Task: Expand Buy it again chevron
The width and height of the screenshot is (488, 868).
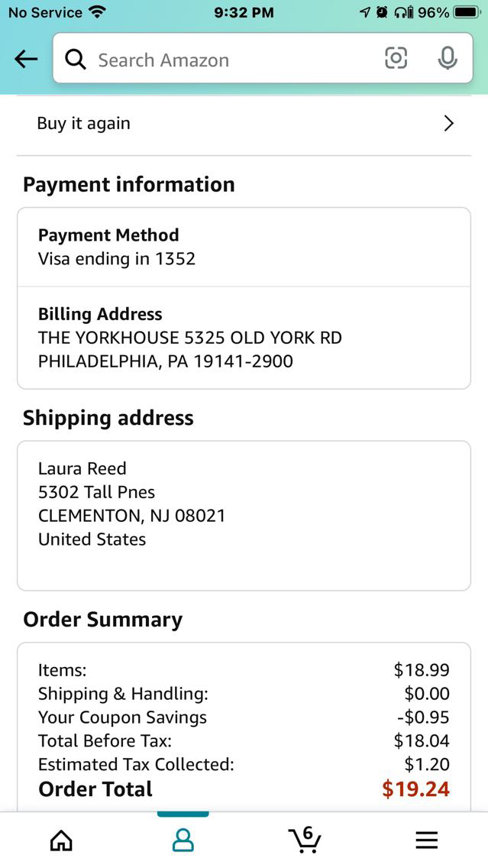Action: tap(449, 124)
